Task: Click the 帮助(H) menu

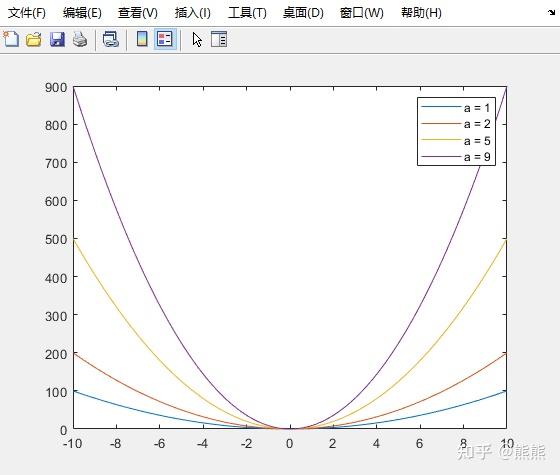Action: pyautogui.click(x=421, y=13)
